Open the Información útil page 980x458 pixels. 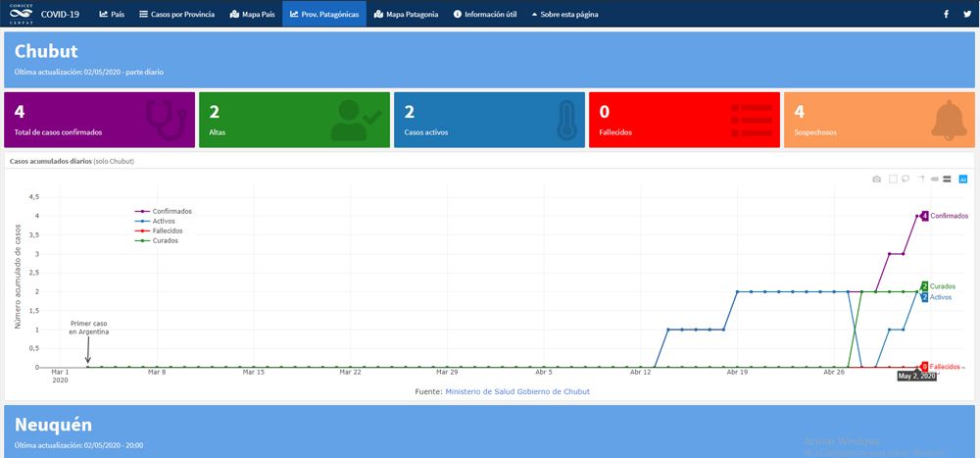tap(487, 14)
